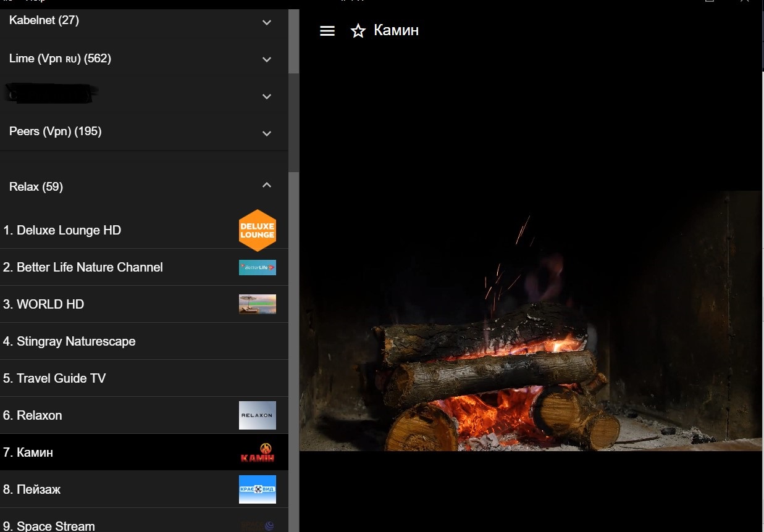This screenshot has width=764, height=532.
Task: Click the Relaxon channel logo
Action: tap(258, 415)
